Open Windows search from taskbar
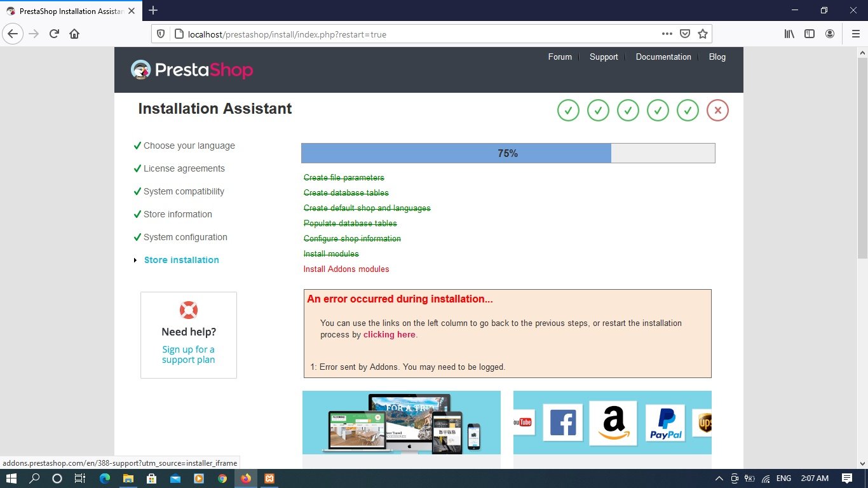This screenshot has width=868, height=488. coord(35,478)
